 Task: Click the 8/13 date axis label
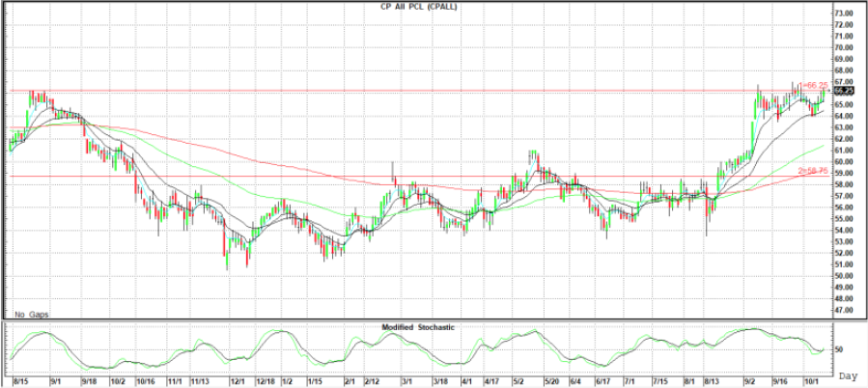712,382
